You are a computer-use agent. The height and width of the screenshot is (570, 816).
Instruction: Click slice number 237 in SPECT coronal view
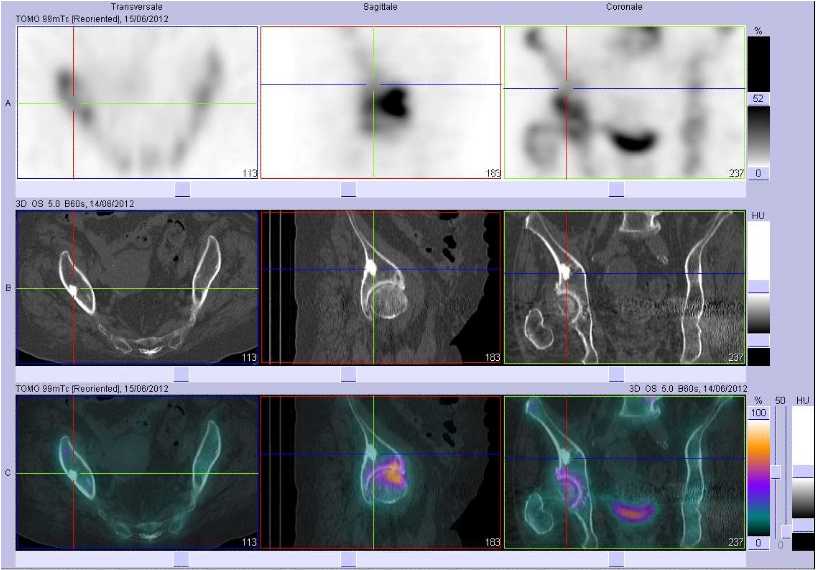(736, 173)
